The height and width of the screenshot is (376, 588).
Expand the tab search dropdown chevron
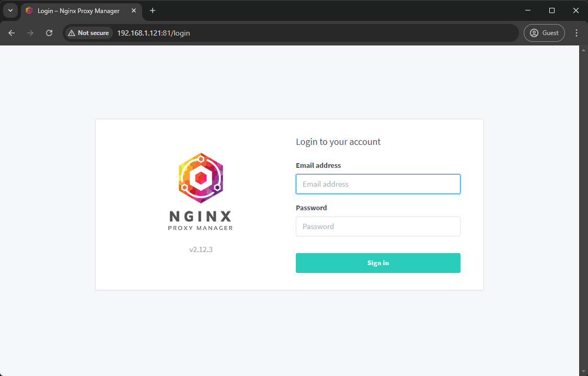pyautogui.click(x=10, y=10)
